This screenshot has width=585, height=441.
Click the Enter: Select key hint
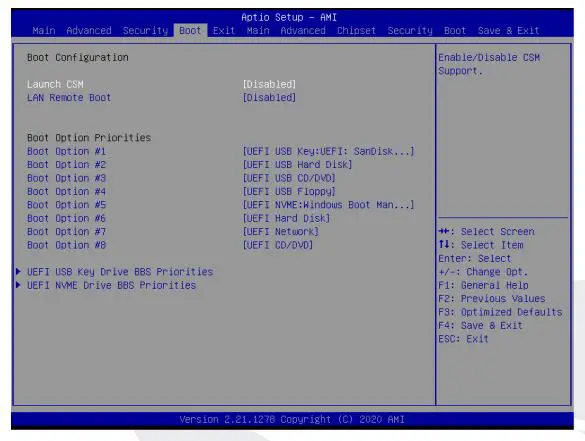[475, 259]
